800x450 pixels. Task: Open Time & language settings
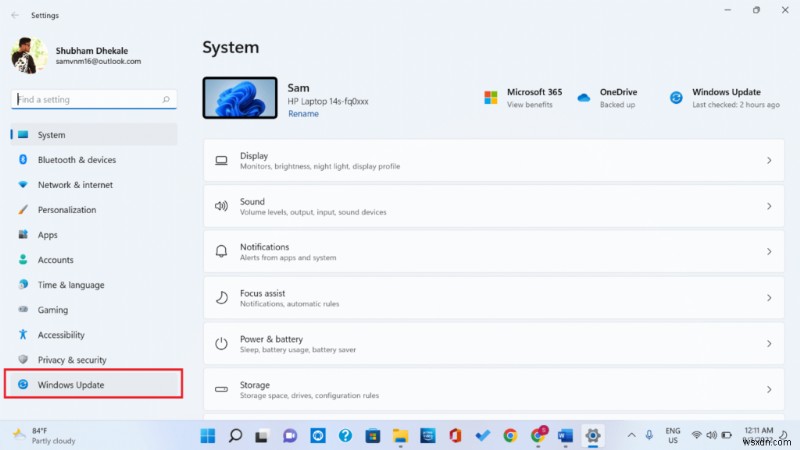(x=94, y=285)
